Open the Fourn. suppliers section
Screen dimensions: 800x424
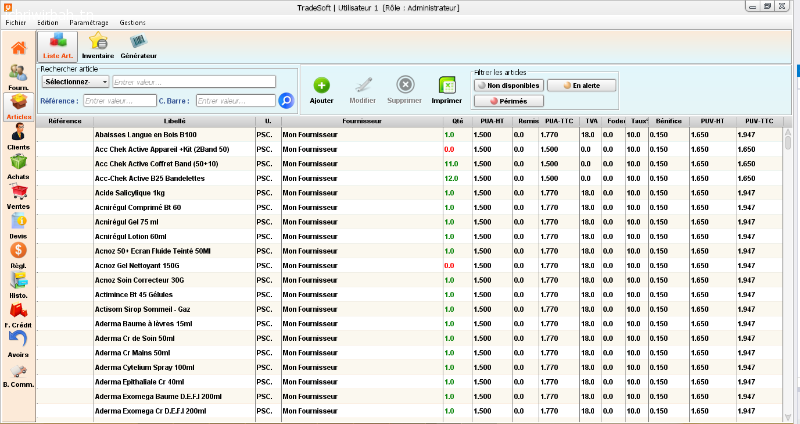coord(18,77)
